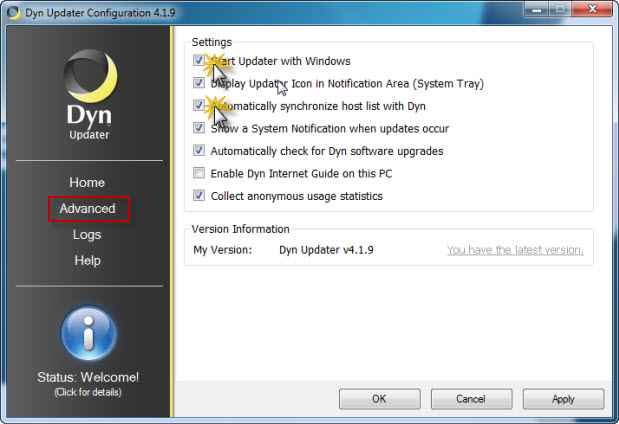Click the Cancel button
This screenshot has width=619, height=424.
click(x=471, y=399)
